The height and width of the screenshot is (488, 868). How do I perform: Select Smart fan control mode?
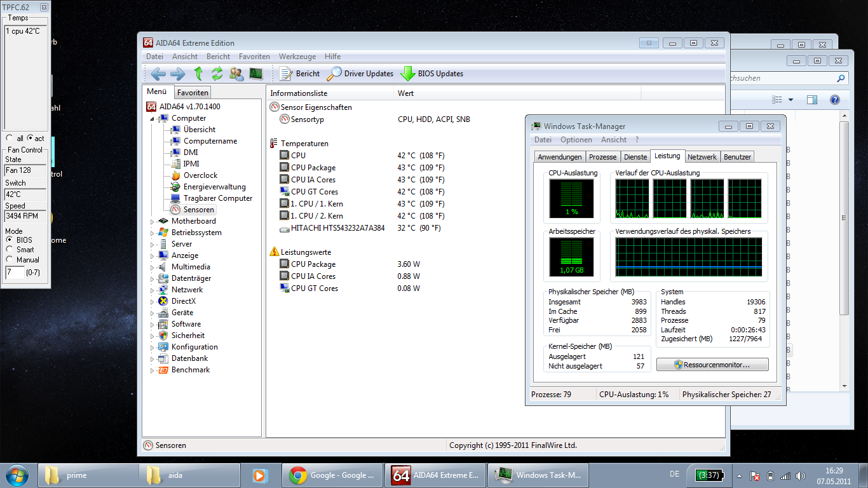(10, 250)
